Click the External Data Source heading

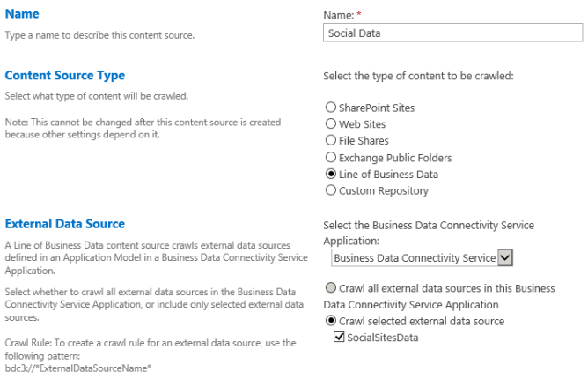click(65, 224)
